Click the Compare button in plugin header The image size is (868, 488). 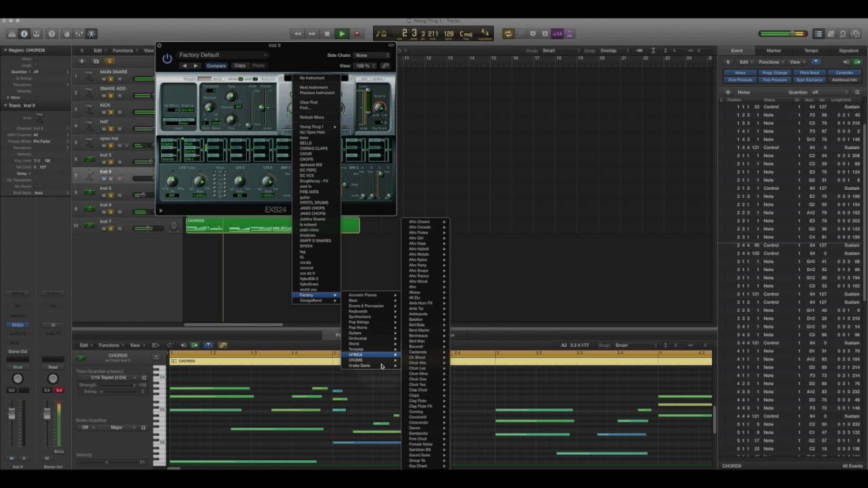pyautogui.click(x=216, y=66)
